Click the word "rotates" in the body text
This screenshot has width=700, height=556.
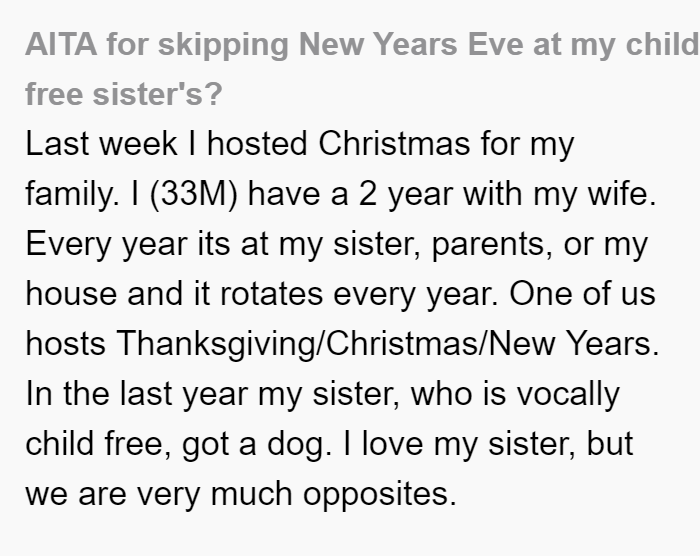coord(271,294)
